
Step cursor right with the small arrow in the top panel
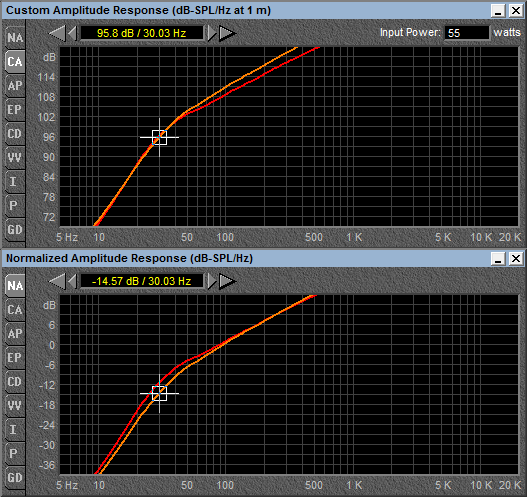pyautogui.click(x=212, y=33)
